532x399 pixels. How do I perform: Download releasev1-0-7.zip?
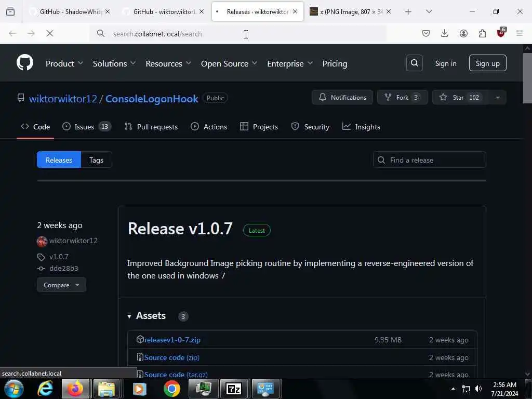click(172, 340)
